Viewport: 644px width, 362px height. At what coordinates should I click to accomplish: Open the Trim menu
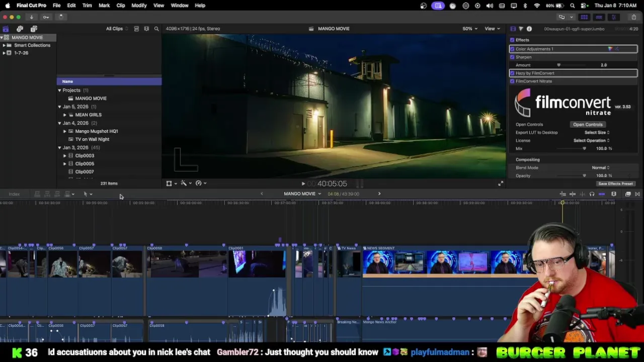pyautogui.click(x=87, y=6)
